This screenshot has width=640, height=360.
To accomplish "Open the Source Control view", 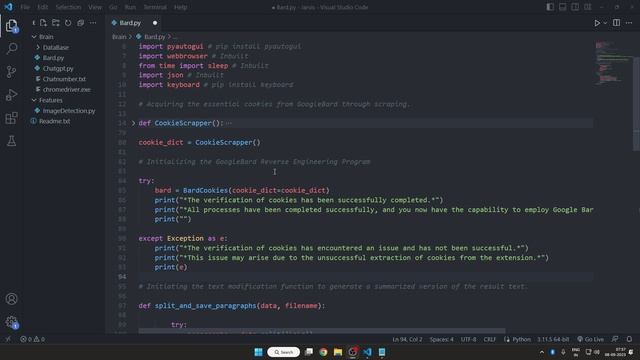I will [11, 72].
